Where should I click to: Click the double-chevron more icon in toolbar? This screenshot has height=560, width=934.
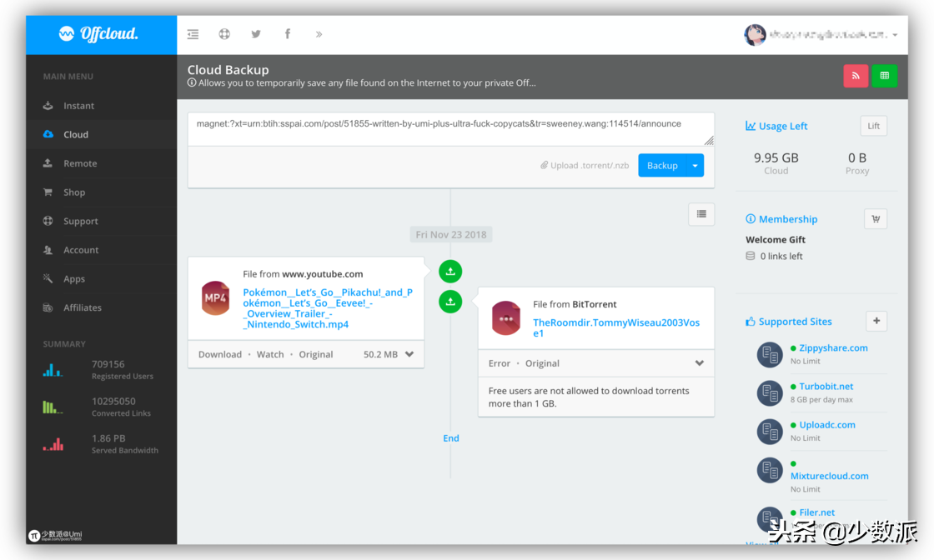coord(319,34)
